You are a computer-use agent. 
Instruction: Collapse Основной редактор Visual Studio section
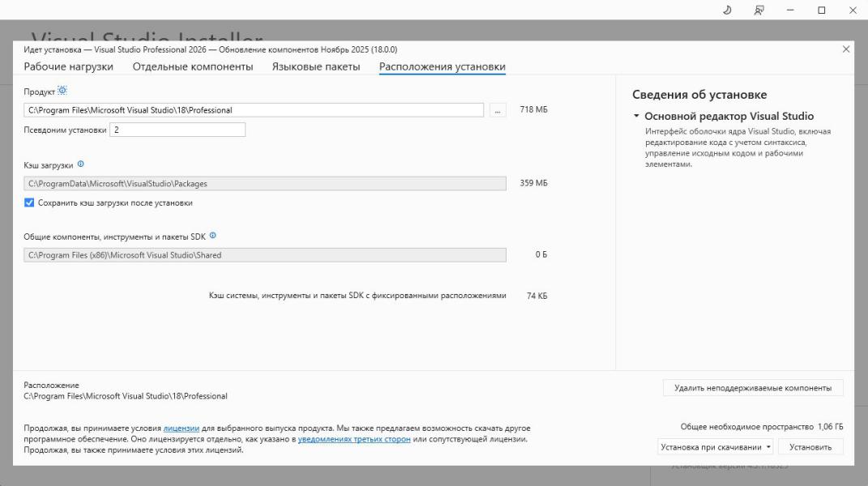(x=637, y=117)
